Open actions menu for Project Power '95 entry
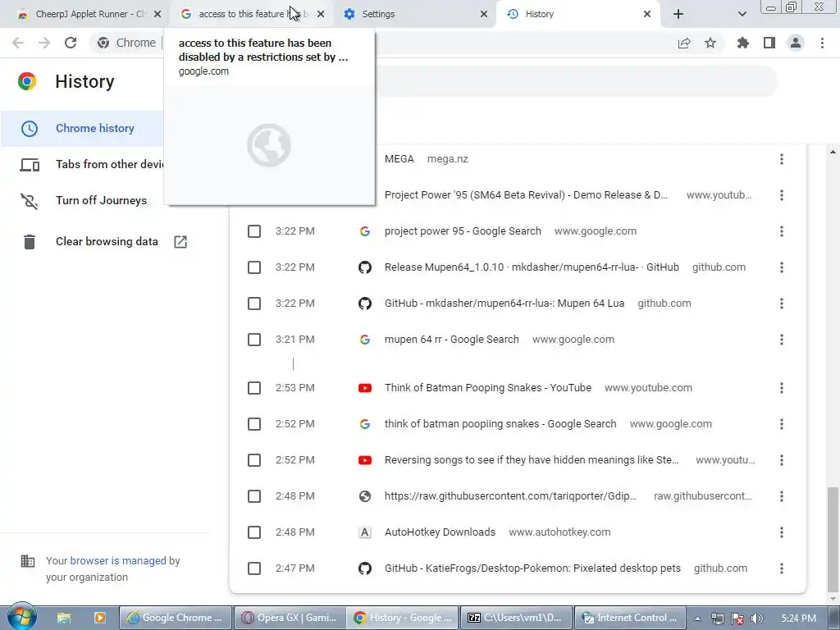Screen dimensions: 840x630 (782, 195)
